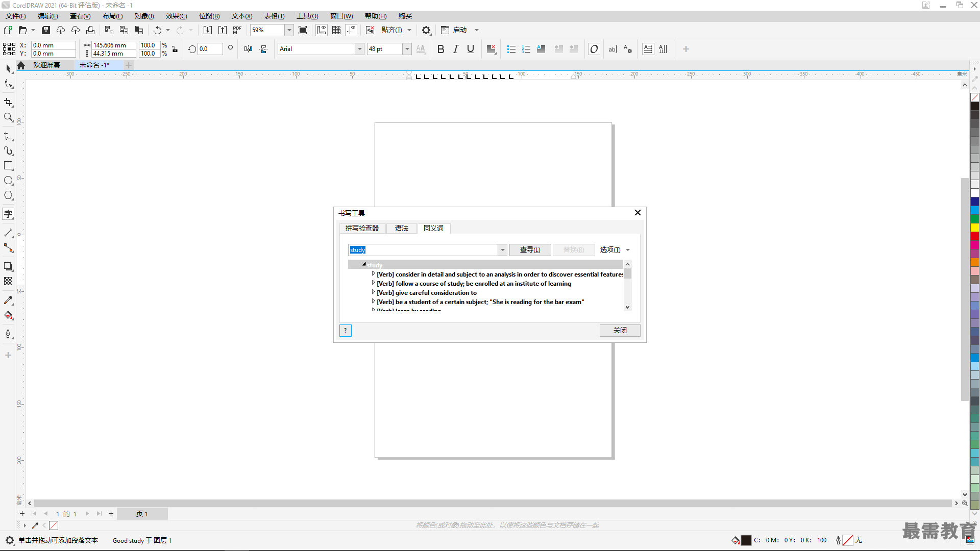
Task: Pick the red swatch in palette
Action: [975, 236]
